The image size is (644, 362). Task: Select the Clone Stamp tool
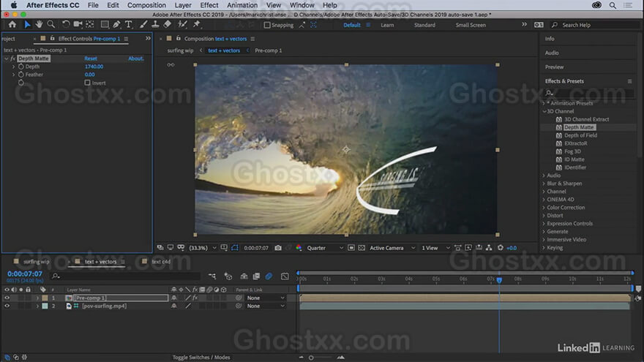155,25
